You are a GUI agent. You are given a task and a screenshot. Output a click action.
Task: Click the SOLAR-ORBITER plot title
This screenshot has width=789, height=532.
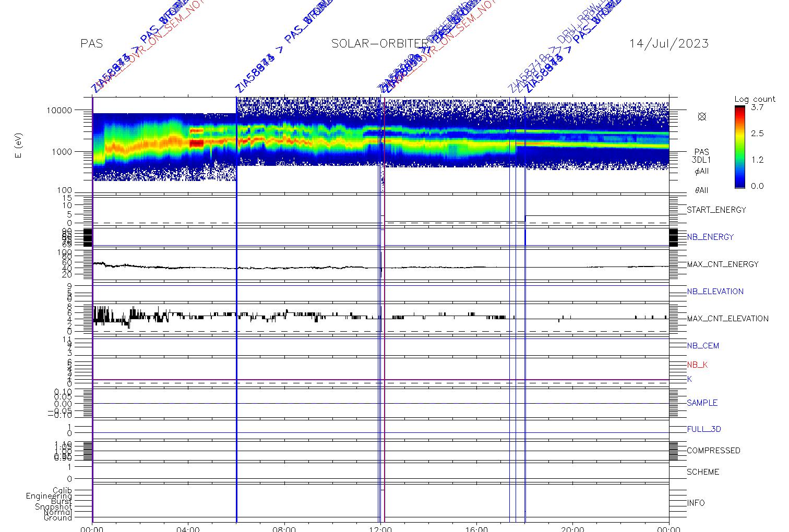click(x=380, y=44)
